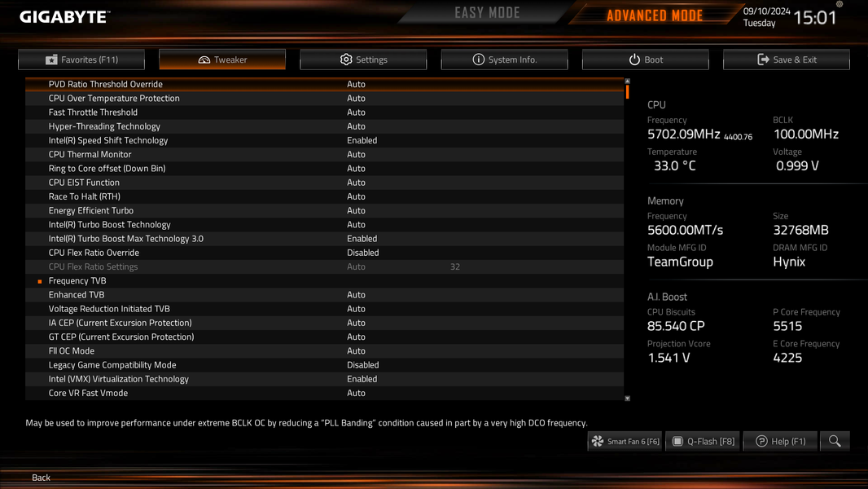Screen dimensions: 868x489
Task: Select the Tweaker tab
Action: pos(222,59)
